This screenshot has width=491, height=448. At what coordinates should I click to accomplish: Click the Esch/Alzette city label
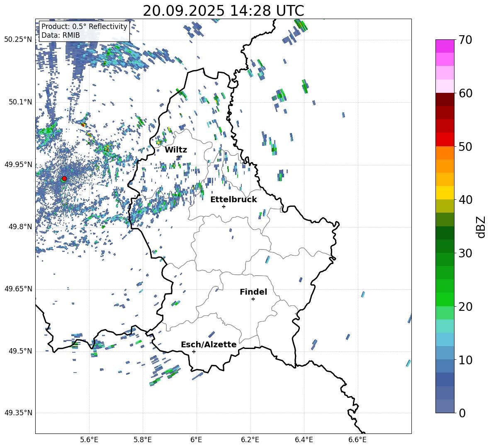click(x=209, y=345)
